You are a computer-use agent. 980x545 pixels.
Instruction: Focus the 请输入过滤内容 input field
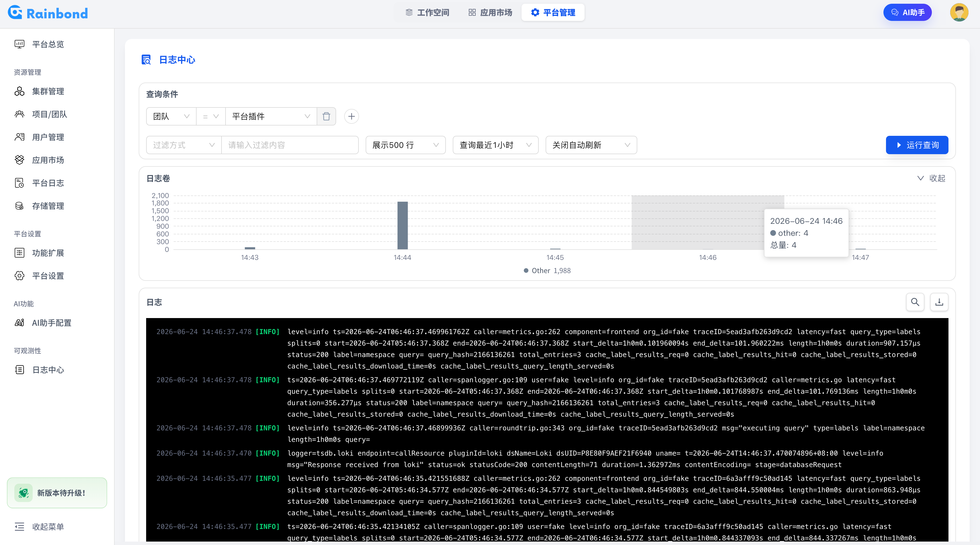[x=290, y=145]
